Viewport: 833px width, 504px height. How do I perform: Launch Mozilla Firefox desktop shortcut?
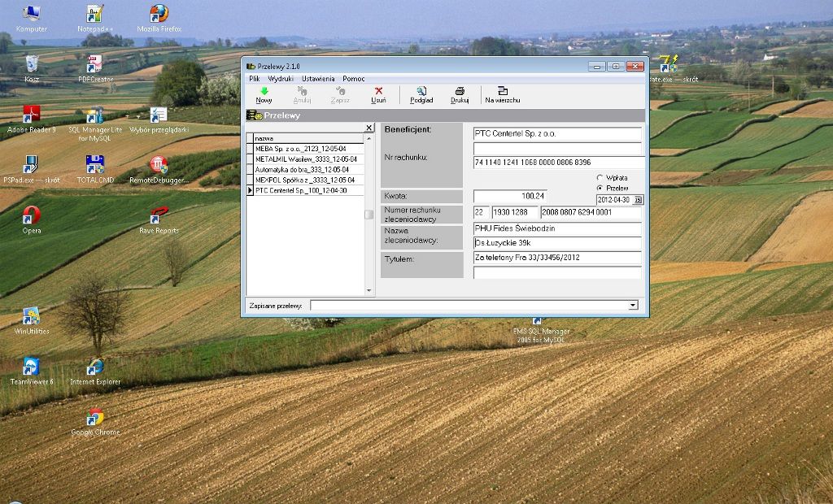(159, 19)
